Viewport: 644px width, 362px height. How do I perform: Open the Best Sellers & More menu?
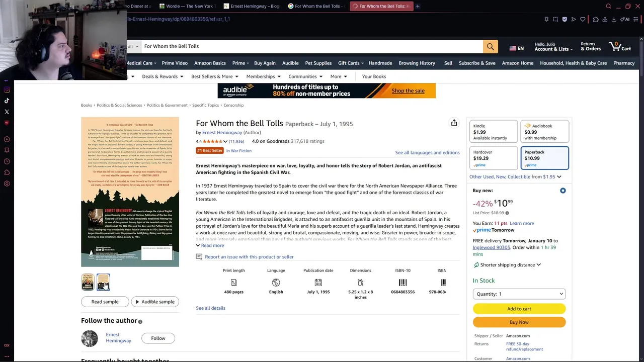pos(214,76)
